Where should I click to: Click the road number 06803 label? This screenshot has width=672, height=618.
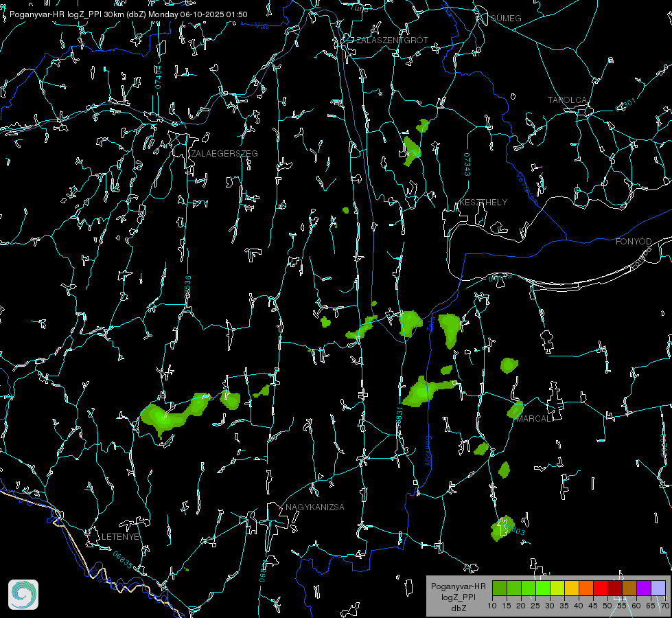pos(514,530)
